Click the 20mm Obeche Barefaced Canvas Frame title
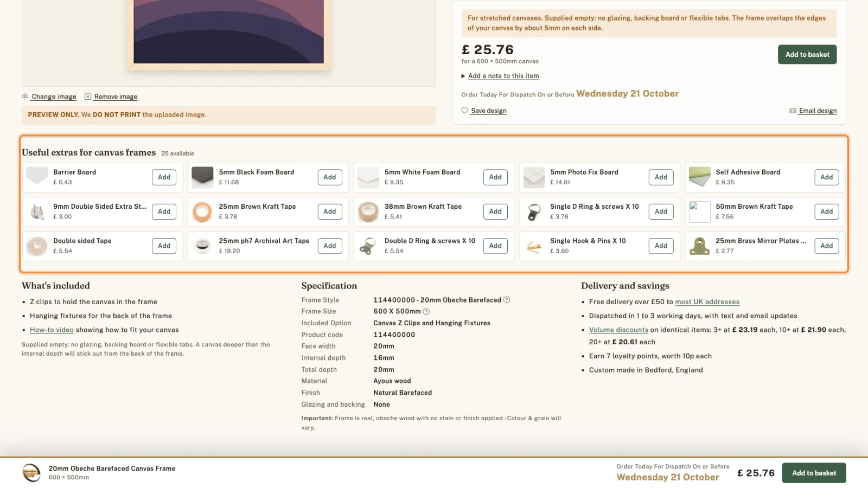The width and height of the screenshot is (868, 488). click(112, 468)
